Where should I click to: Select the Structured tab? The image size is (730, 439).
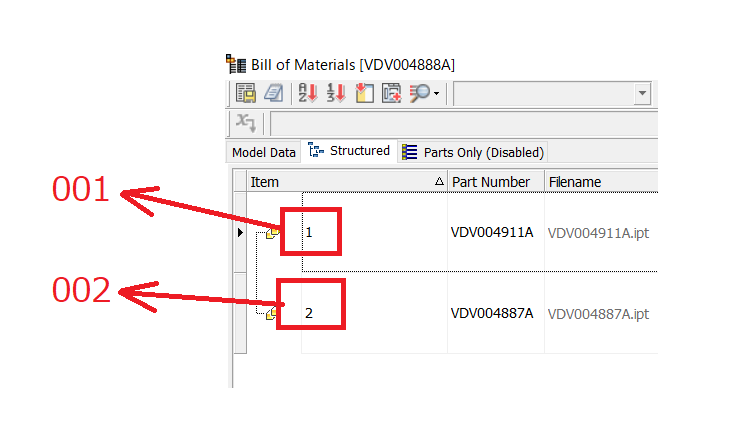tap(349, 151)
